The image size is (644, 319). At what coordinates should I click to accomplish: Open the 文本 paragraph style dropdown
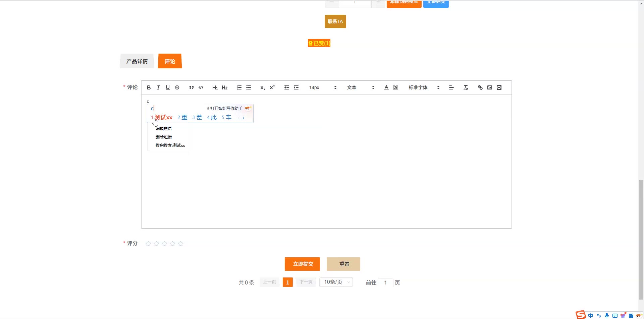coord(361,87)
